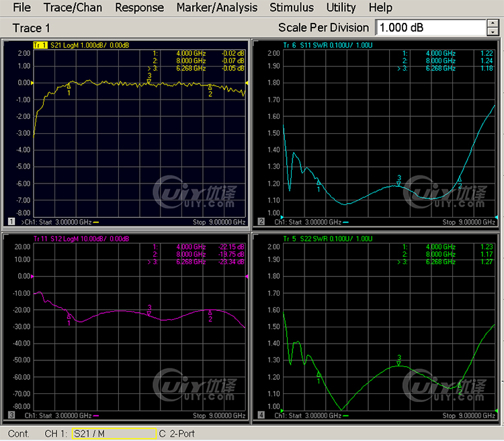504x441 pixels.
Task: Select window number 1 icon
Action: click(11, 222)
